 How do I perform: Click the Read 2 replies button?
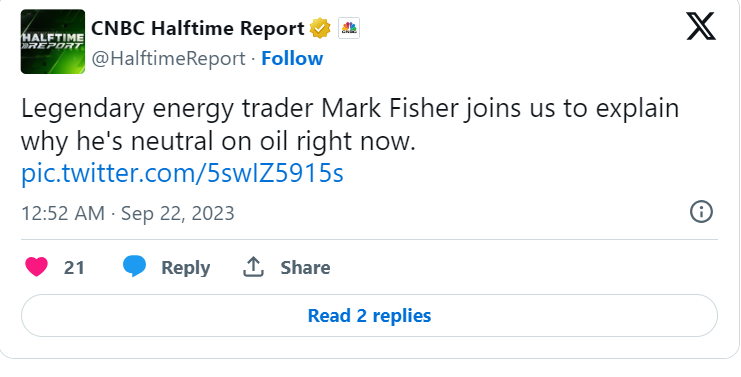(x=370, y=316)
